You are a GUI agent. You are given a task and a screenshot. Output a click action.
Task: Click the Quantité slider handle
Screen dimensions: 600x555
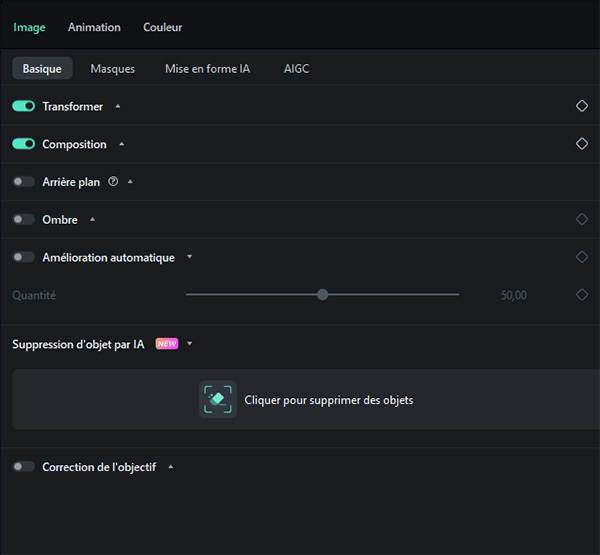point(322,295)
